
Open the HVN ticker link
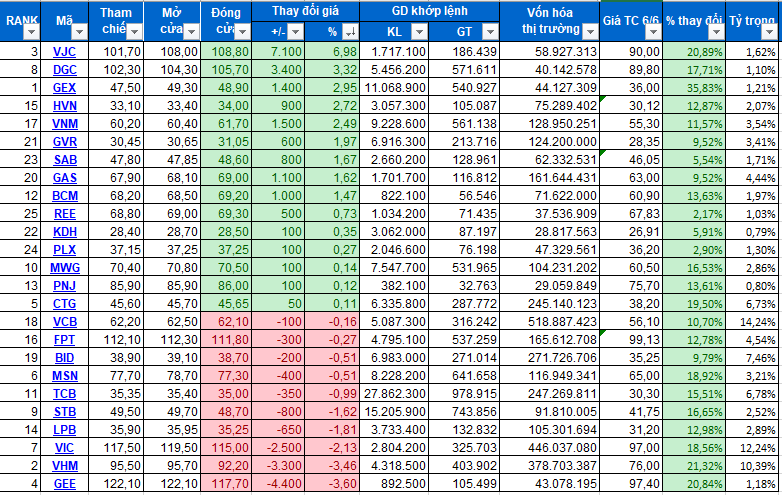[x=64, y=106]
